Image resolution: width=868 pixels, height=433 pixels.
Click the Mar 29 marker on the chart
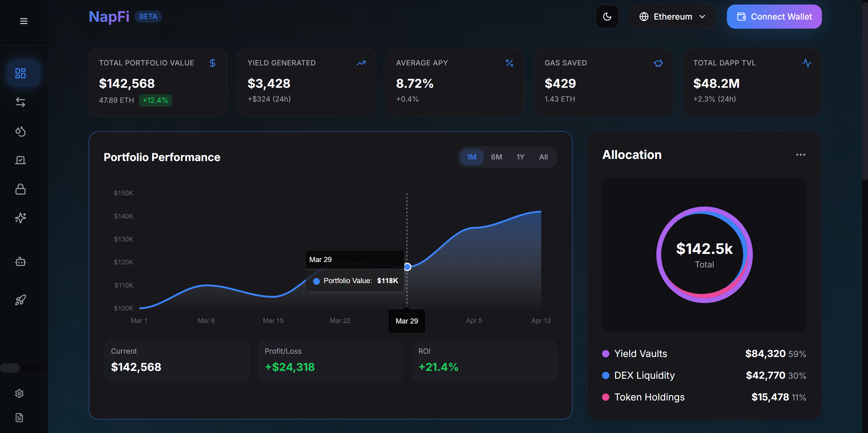[407, 267]
